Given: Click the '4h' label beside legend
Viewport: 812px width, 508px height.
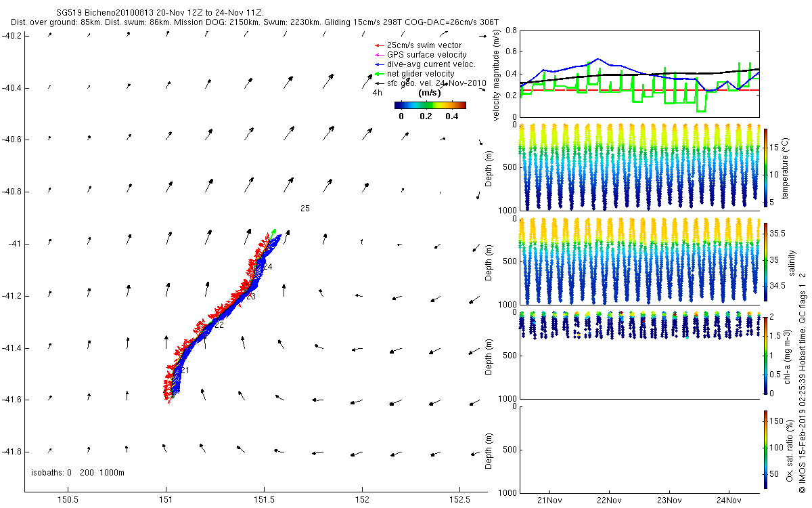Looking at the screenshot, I should (x=378, y=93).
